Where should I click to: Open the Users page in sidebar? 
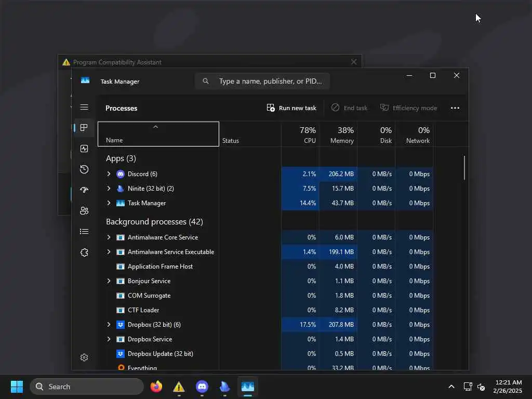84,211
